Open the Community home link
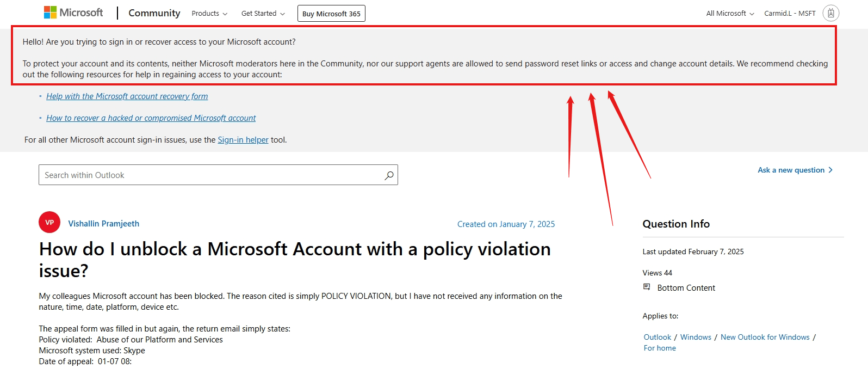 [x=154, y=13]
